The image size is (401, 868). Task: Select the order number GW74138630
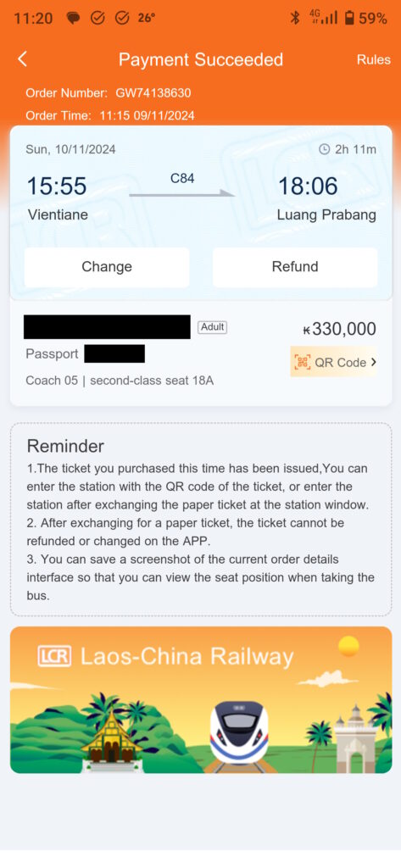(153, 93)
